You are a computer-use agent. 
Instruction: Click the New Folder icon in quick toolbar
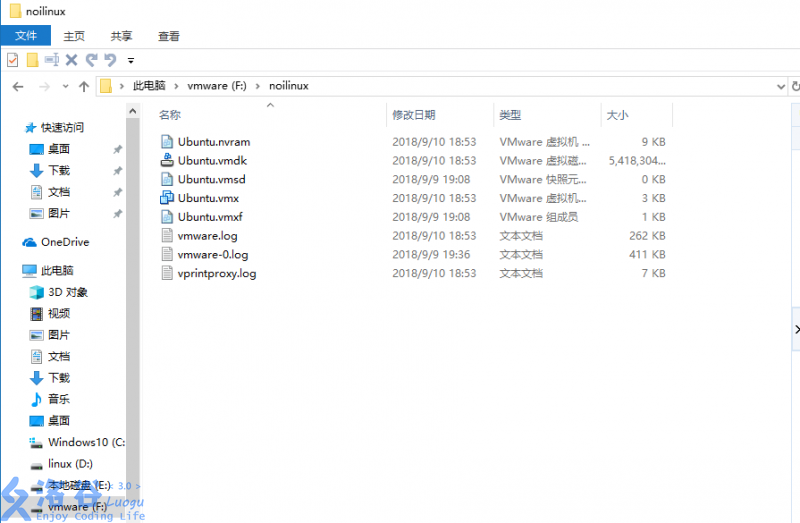coord(33,60)
